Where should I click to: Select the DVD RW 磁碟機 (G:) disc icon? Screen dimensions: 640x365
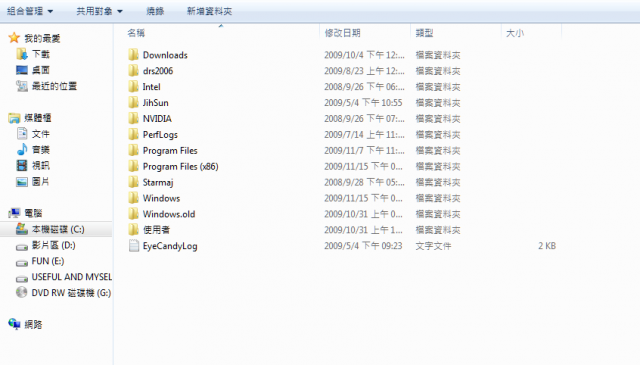22,292
